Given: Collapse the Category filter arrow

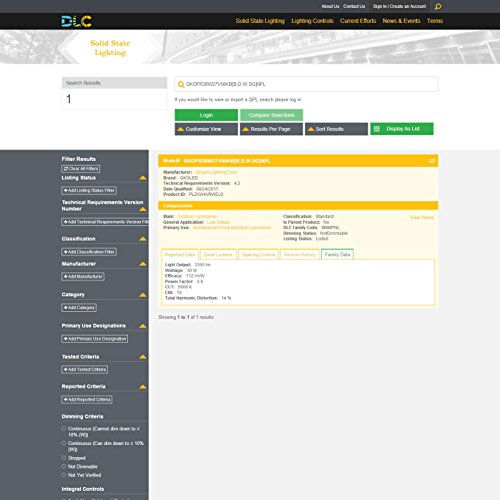Looking at the screenshot, I should coord(143,295).
